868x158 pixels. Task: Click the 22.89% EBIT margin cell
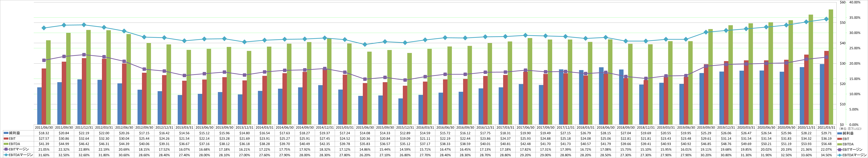click(84, 149)
